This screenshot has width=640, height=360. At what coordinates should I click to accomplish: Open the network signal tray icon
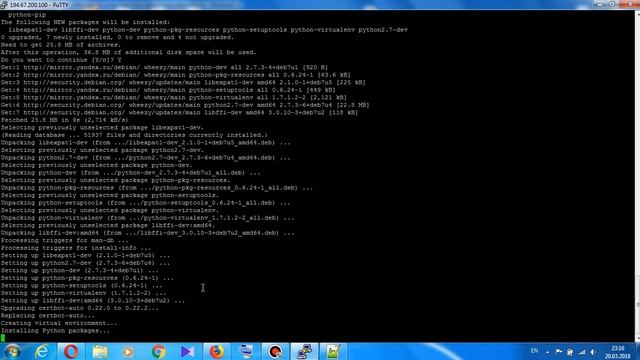point(582,351)
